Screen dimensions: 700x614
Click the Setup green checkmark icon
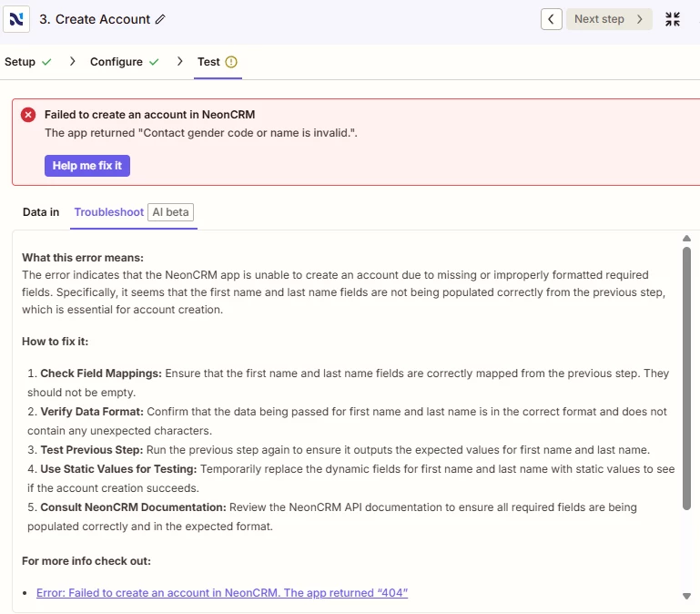pyautogui.click(x=46, y=62)
